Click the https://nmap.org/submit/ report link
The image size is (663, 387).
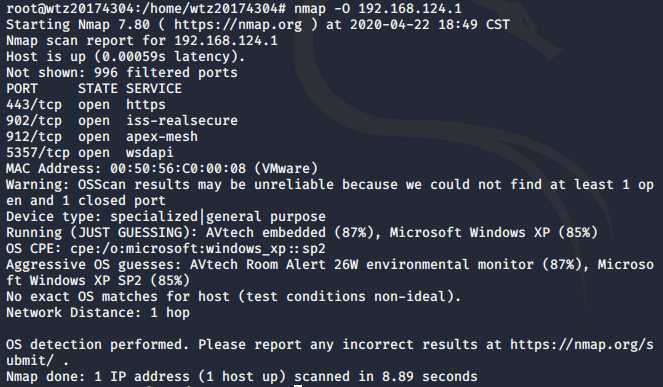coord(582,345)
